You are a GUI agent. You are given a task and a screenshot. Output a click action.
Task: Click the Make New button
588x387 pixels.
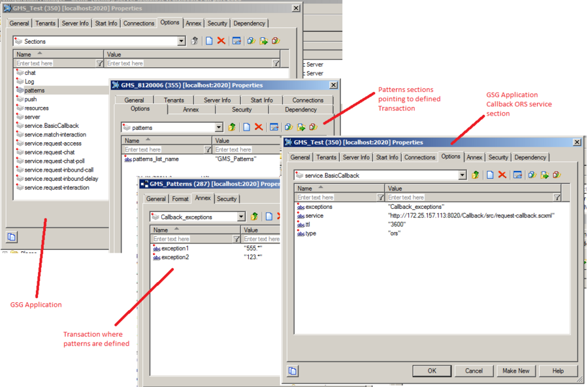[x=515, y=371]
